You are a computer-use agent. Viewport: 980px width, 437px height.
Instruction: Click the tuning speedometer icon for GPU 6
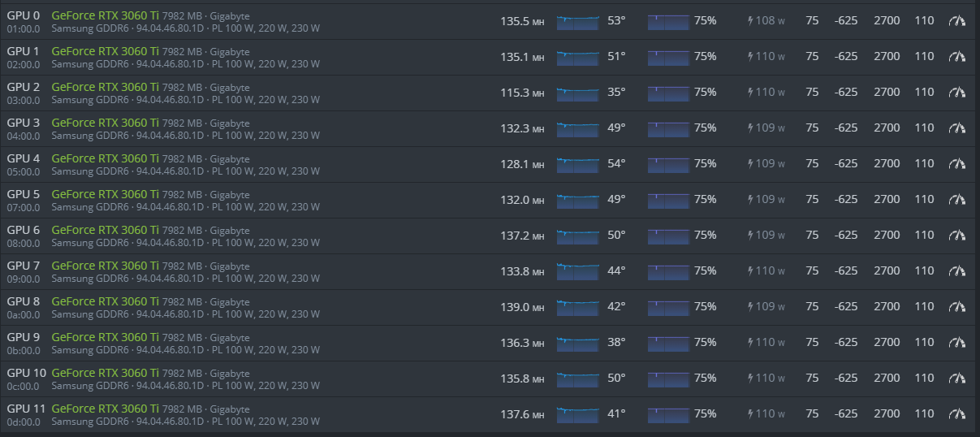[958, 235]
